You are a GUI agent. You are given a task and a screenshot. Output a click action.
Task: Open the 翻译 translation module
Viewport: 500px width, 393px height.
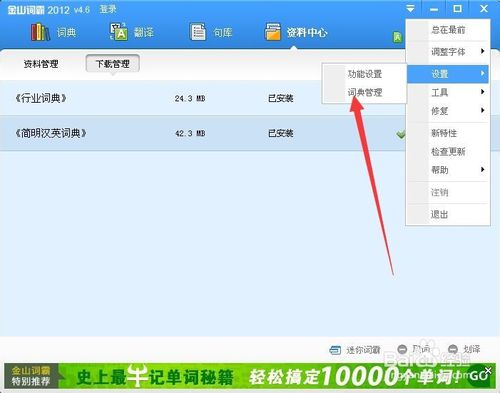(x=132, y=32)
